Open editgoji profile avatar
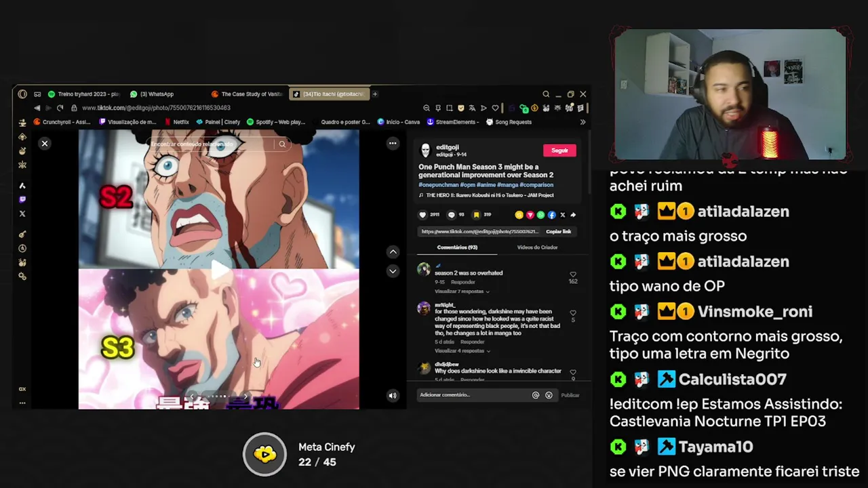The image size is (868, 488). click(425, 150)
